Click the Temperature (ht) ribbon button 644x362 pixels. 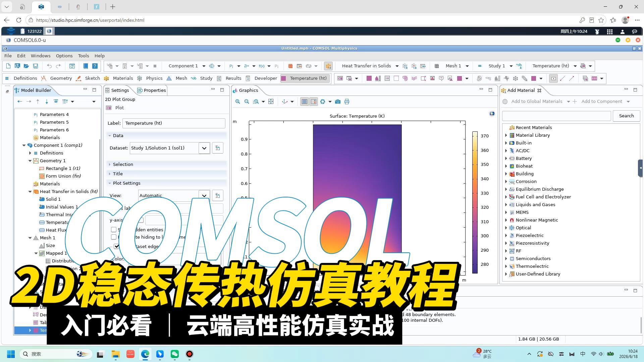coord(304,78)
